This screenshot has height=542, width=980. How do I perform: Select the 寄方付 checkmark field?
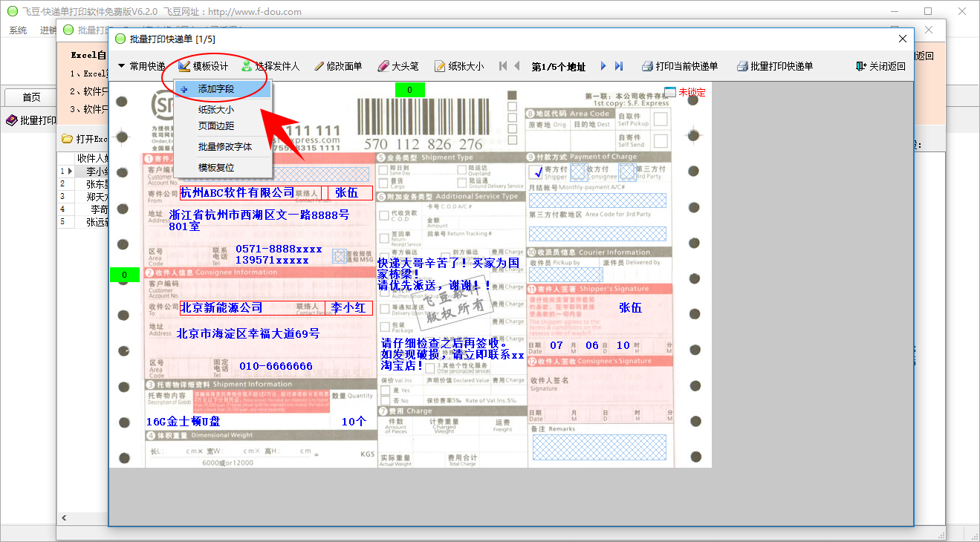(538, 172)
